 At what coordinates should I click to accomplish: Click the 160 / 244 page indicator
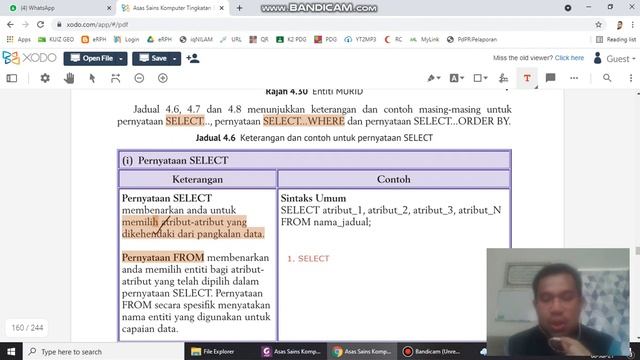point(27,327)
